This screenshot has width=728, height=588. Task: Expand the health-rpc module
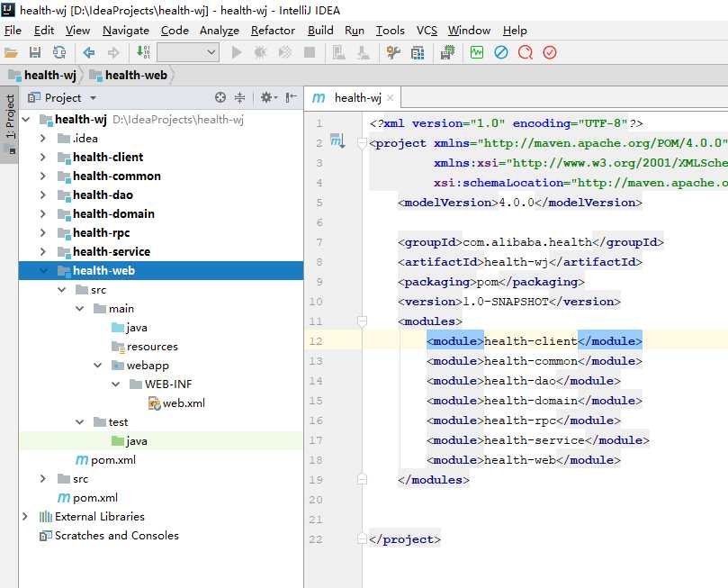(42, 232)
